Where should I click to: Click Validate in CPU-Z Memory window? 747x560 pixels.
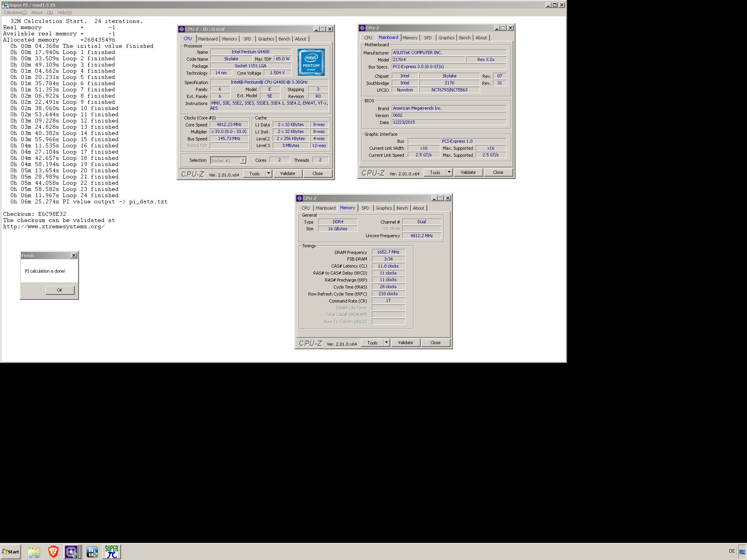point(405,343)
